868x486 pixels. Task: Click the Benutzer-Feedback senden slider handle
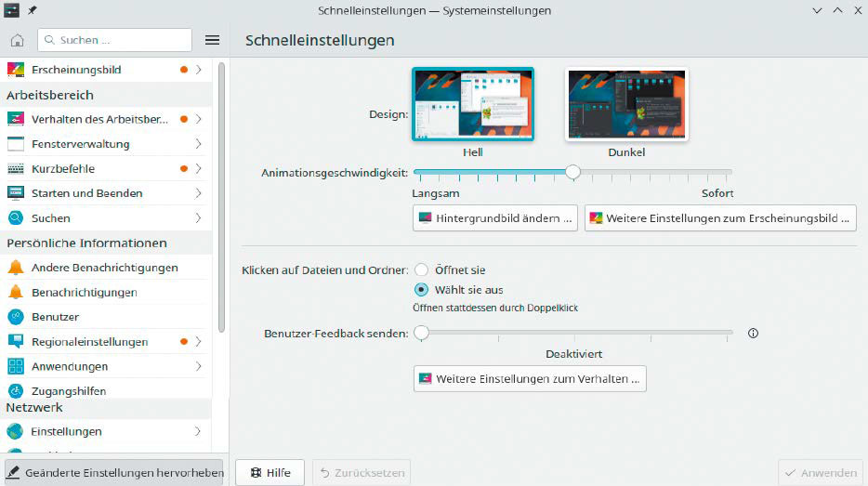click(422, 333)
